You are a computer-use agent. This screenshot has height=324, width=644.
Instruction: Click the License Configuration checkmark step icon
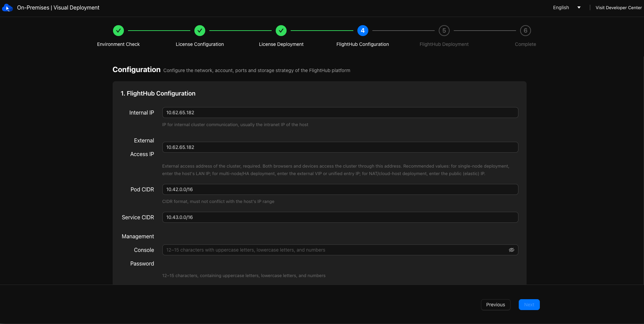pos(200,31)
